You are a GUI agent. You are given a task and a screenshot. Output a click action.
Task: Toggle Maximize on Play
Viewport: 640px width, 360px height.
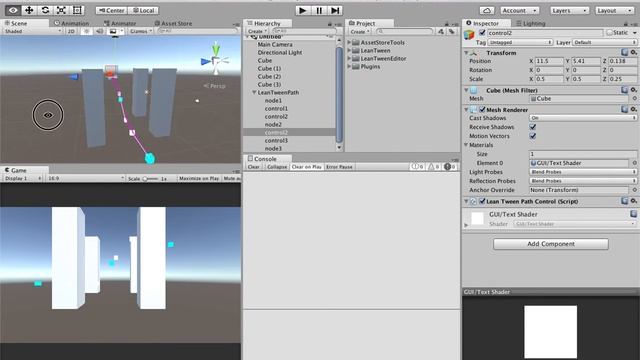coord(199,178)
